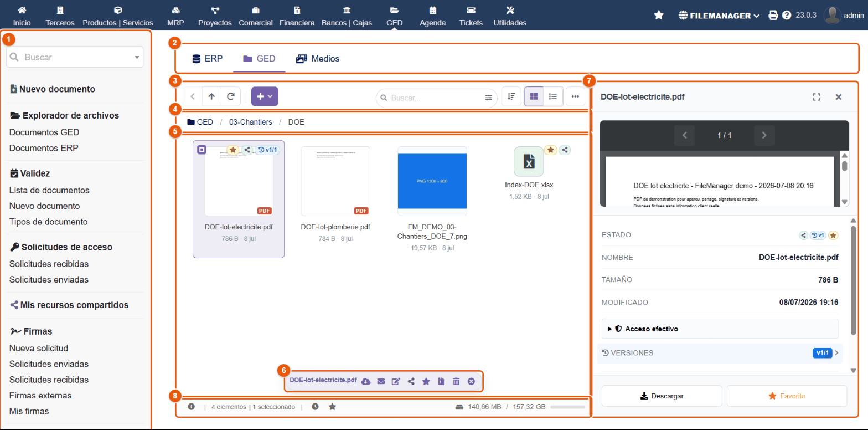
Task: Open FM_DEMO_03-Chantiers_DOE_7.png thumbnail
Action: pyautogui.click(x=432, y=181)
